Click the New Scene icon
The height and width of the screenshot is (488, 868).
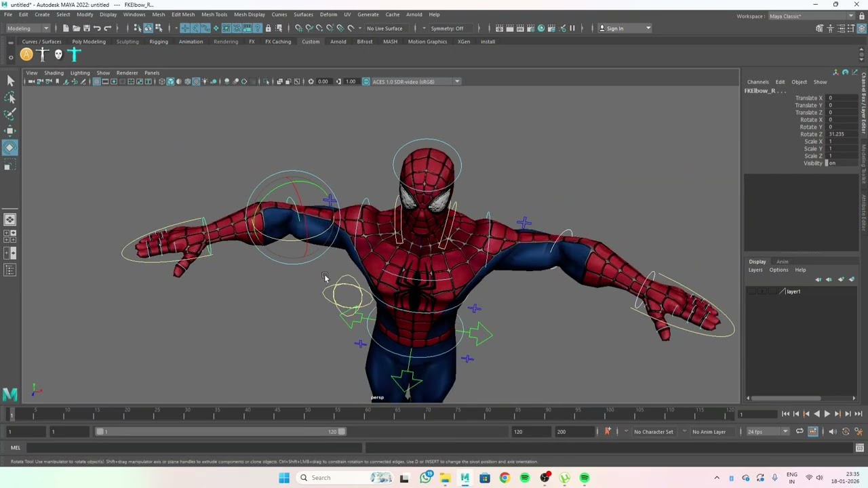pos(66,28)
